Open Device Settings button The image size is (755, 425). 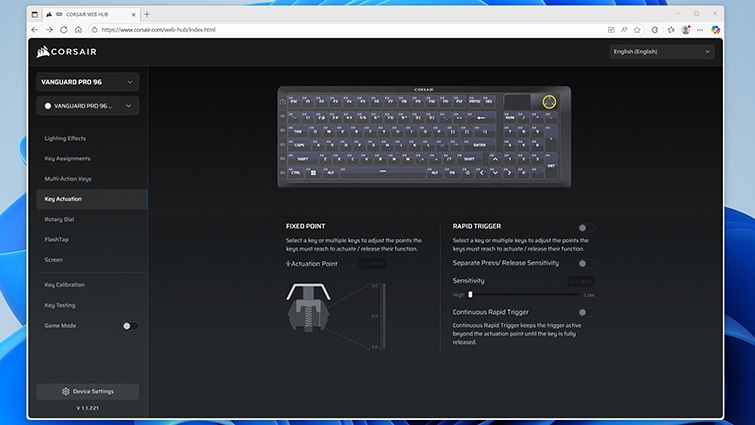point(88,391)
